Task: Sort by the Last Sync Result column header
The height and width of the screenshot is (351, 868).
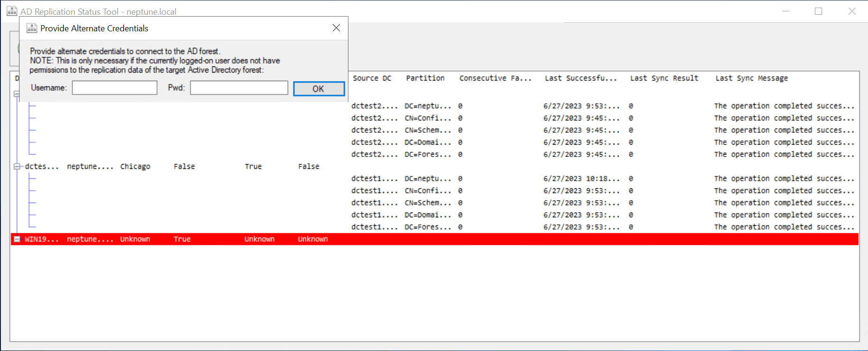Action: (664, 78)
